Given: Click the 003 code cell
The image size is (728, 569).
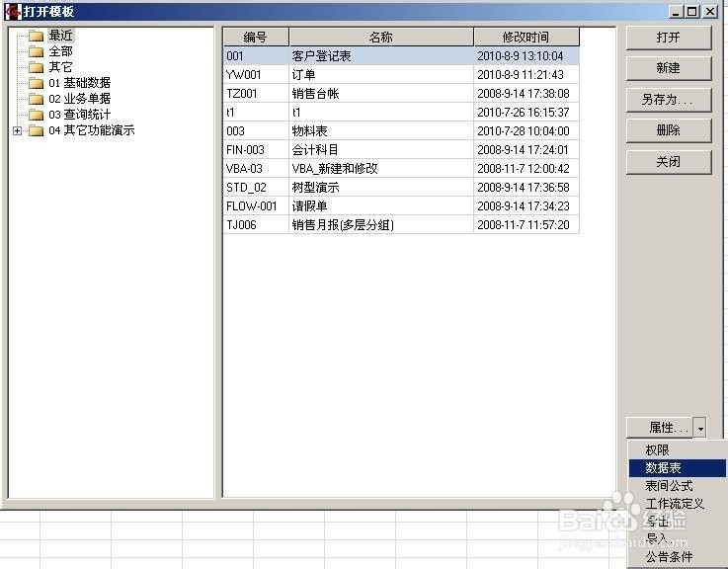Looking at the screenshot, I should [x=256, y=131].
